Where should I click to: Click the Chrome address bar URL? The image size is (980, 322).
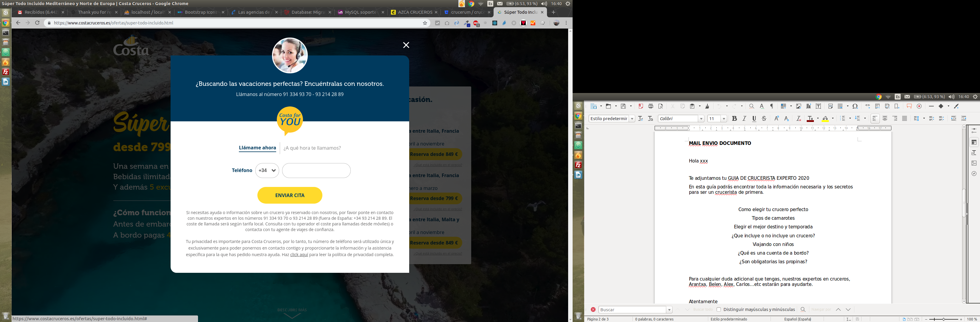click(113, 23)
